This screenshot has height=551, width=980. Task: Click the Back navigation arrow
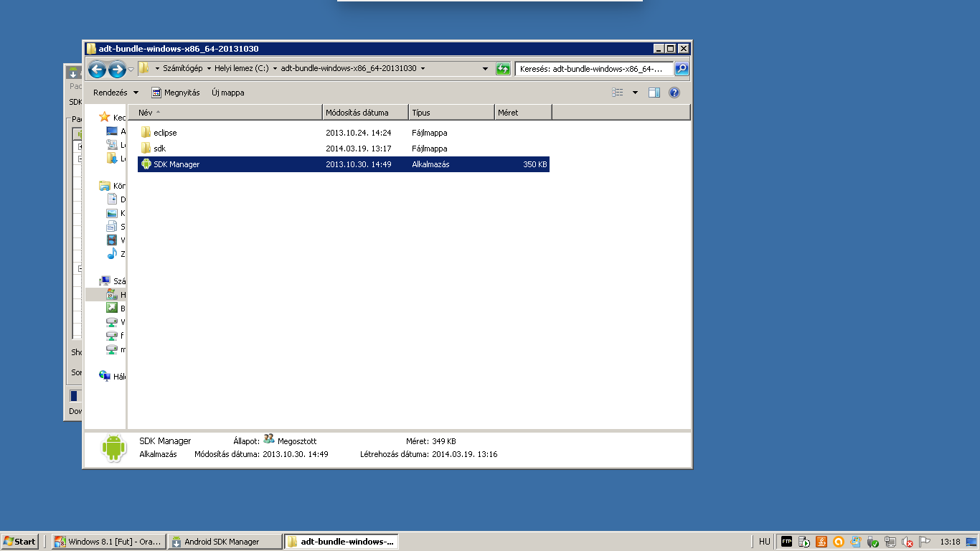(x=97, y=69)
